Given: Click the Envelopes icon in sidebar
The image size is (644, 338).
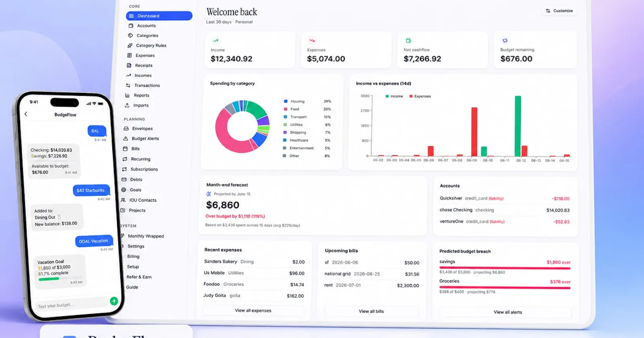Looking at the screenshot, I should [126, 129].
